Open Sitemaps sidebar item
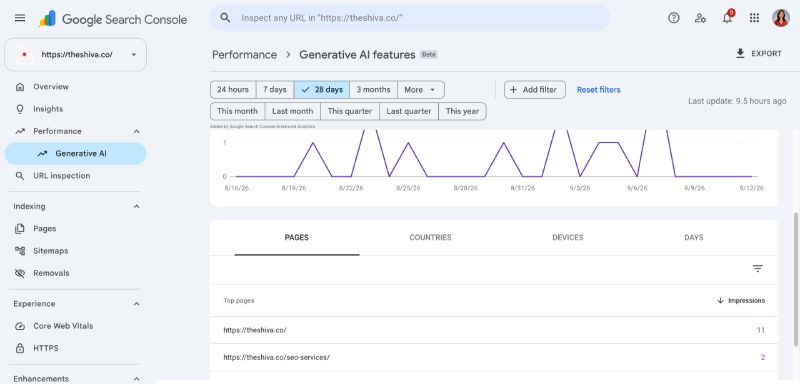 76,251
